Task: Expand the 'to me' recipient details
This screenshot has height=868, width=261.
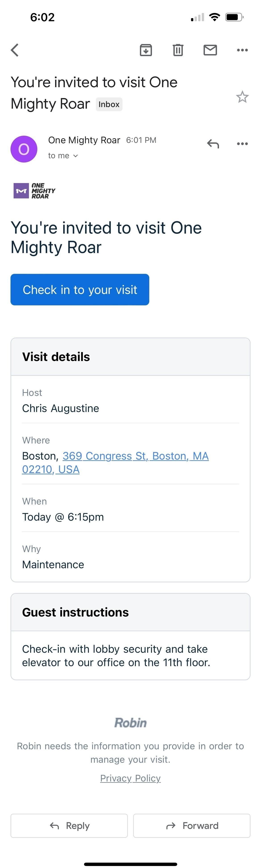Action: pyautogui.click(x=63, y=156)
